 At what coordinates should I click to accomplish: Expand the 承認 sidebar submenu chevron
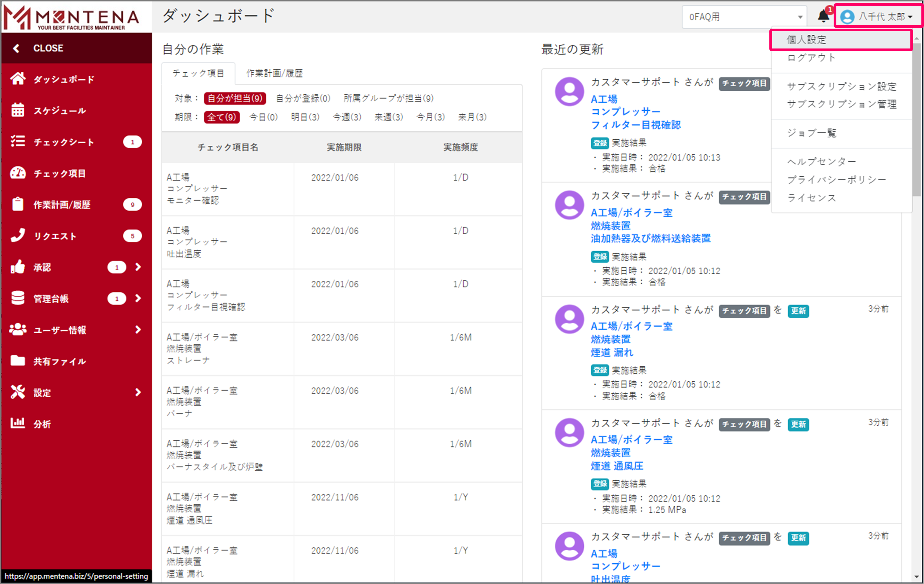click(138, 267)
